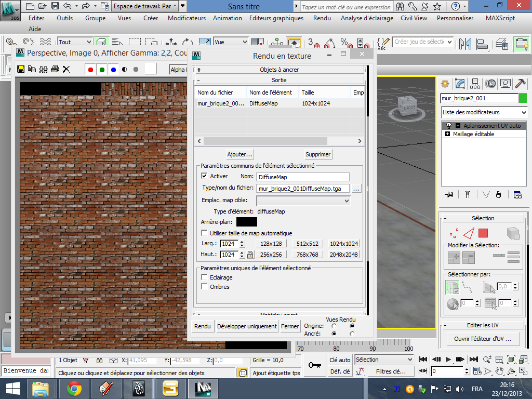Screen dimensions: 532x399
Task: Collapse the Sortie rollout
Action: tap(279, 80)
